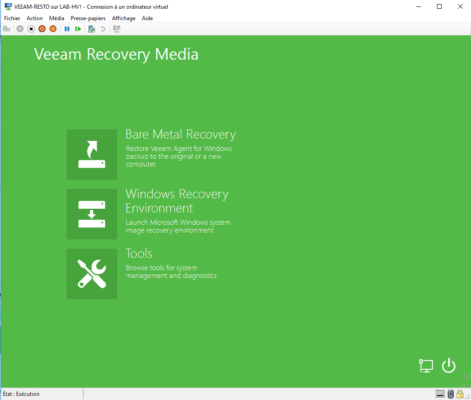
Task: Click the Veeam Recovery Media title
Action: point(116,54)
